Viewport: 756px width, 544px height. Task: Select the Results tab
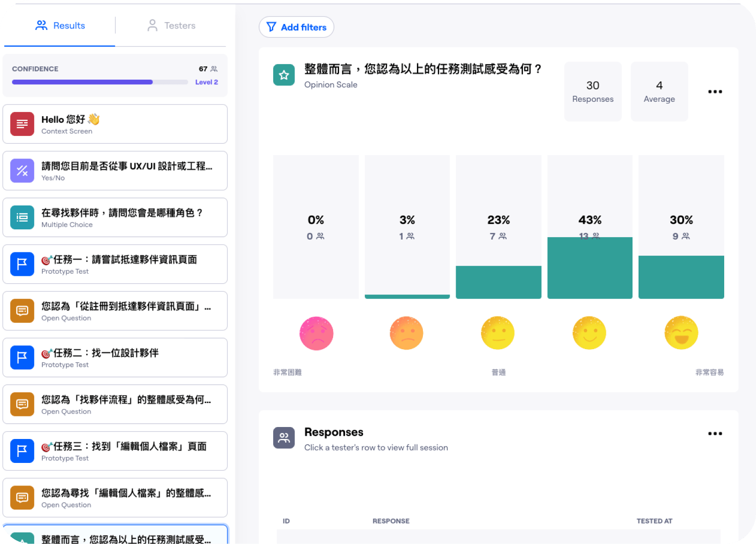[60, 26]
